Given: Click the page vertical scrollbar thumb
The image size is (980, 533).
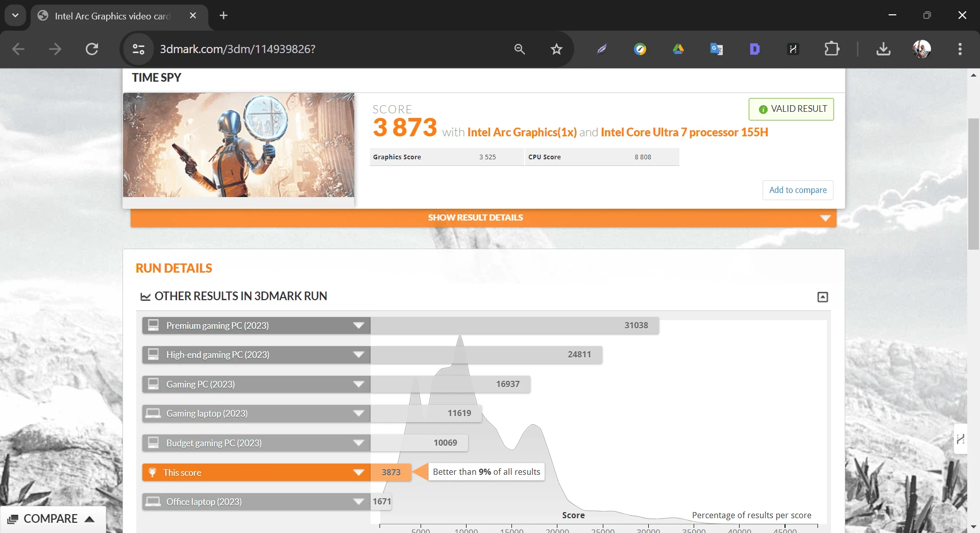Looking at the screenshot, I should click(973, 184).
